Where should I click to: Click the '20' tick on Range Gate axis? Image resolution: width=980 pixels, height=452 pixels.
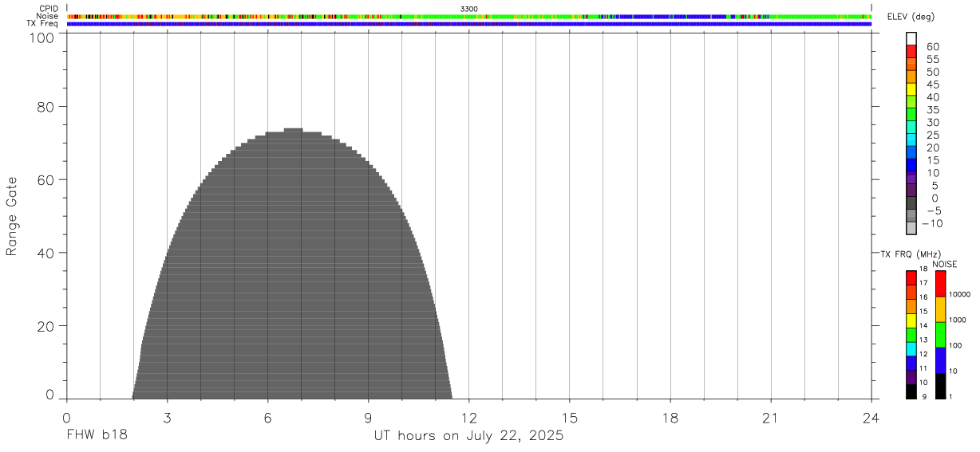(x=45, y=326)
